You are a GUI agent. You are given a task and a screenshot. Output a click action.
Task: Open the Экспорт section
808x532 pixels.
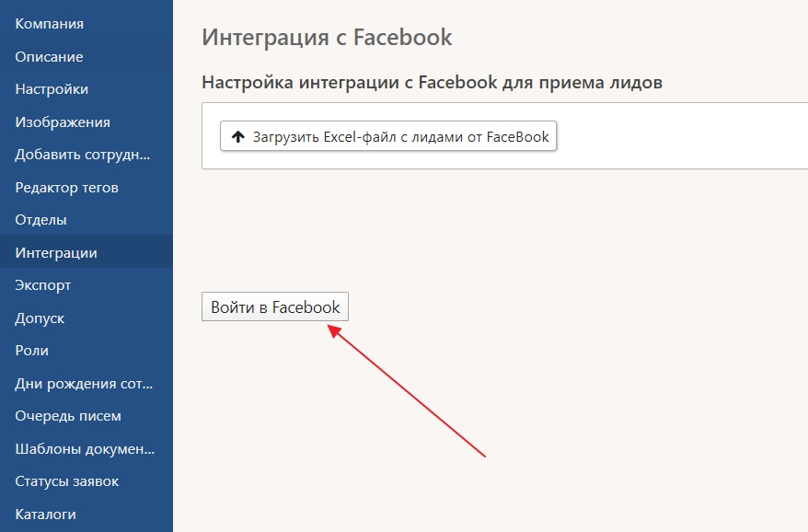click(43, 285)
